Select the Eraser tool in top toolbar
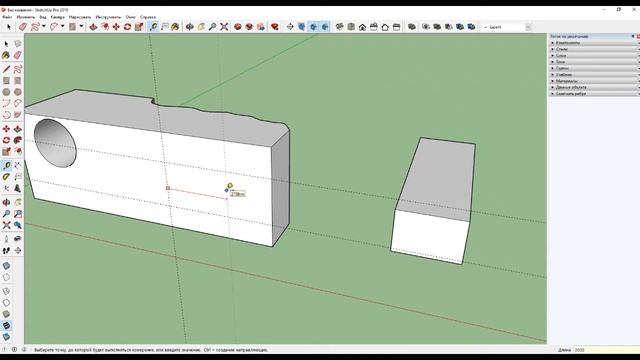640x360 pixels. [x=22, y=27]
